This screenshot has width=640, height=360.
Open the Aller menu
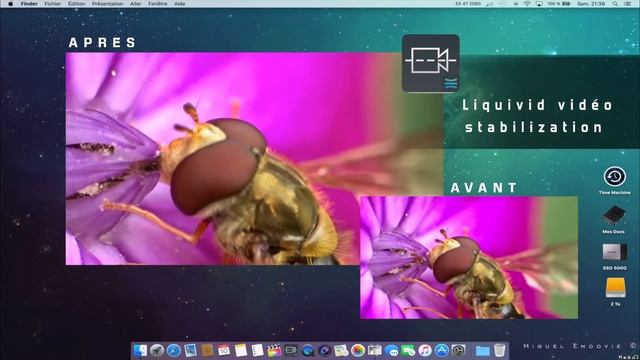tap(136, 4)
